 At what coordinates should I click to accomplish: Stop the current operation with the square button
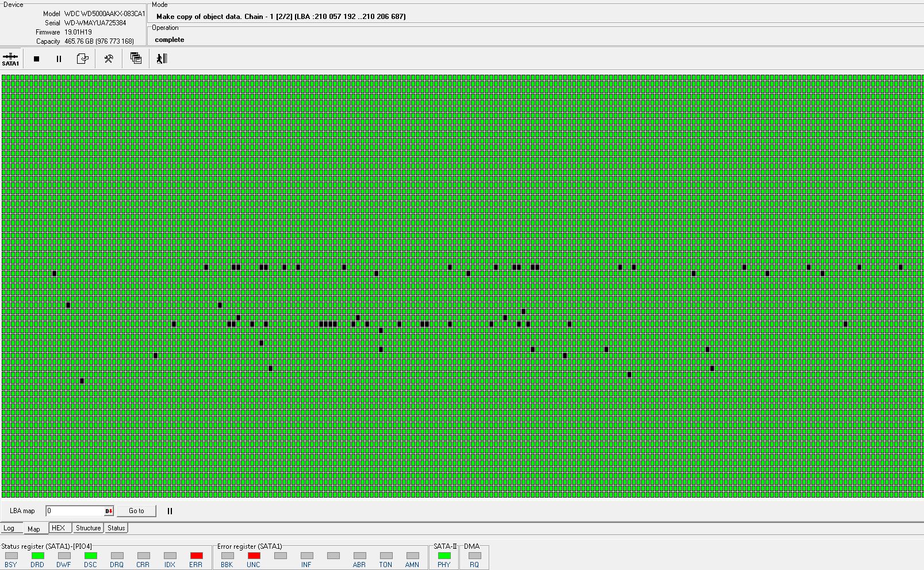click(x=37, y=59)
